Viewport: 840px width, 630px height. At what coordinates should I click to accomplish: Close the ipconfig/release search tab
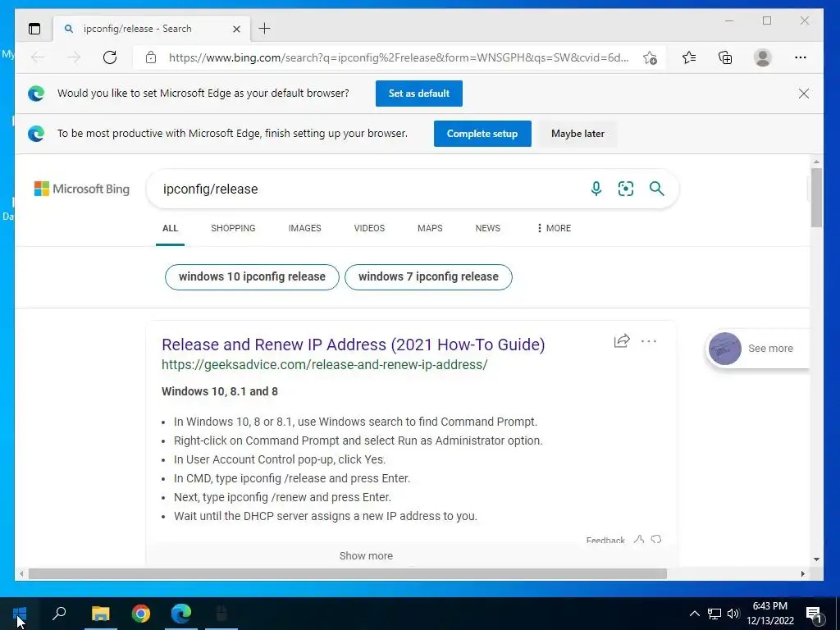(x=236, y=29)
